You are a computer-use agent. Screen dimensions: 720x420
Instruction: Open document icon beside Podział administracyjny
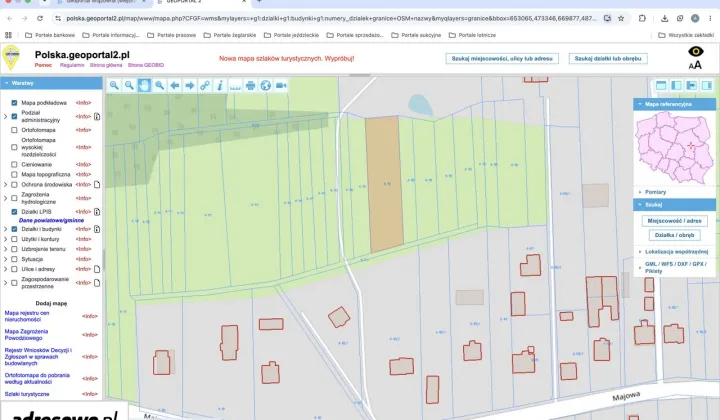tap(97, 117)
